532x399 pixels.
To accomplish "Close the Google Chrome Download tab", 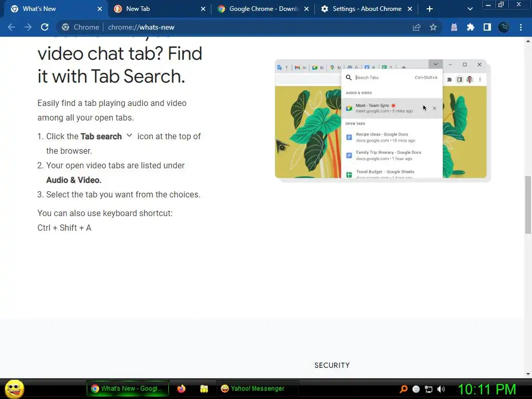I will tap(307, 9).
